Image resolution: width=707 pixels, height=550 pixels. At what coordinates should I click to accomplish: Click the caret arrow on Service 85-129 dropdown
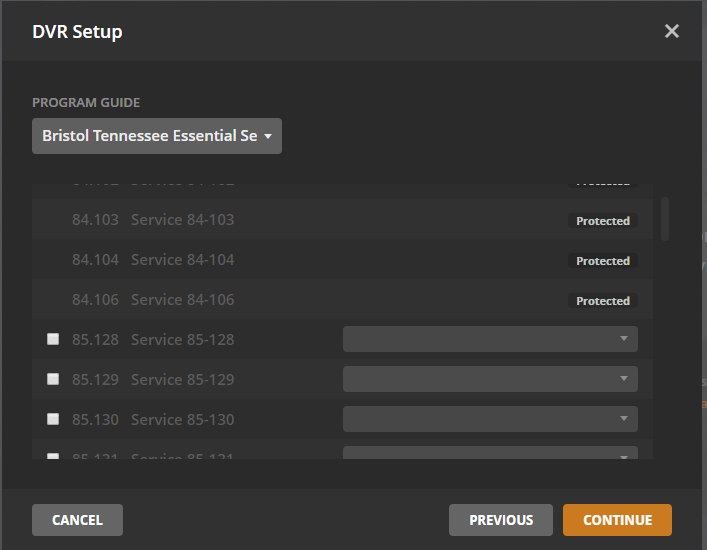point(624,379)
